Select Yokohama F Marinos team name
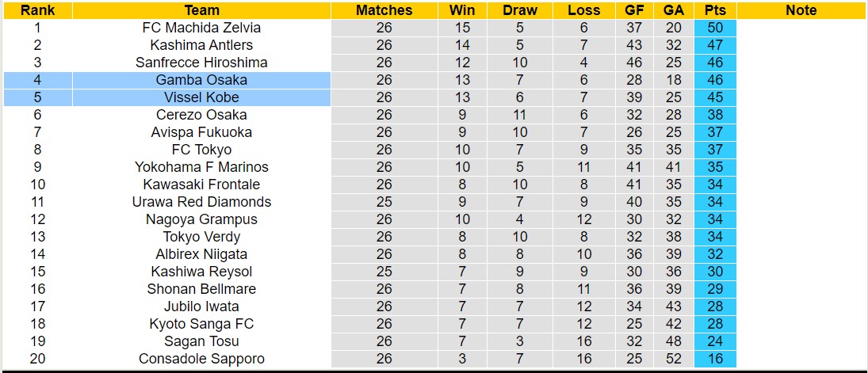The height and width of the screenshot is (373, 868). tap(201, 167)
